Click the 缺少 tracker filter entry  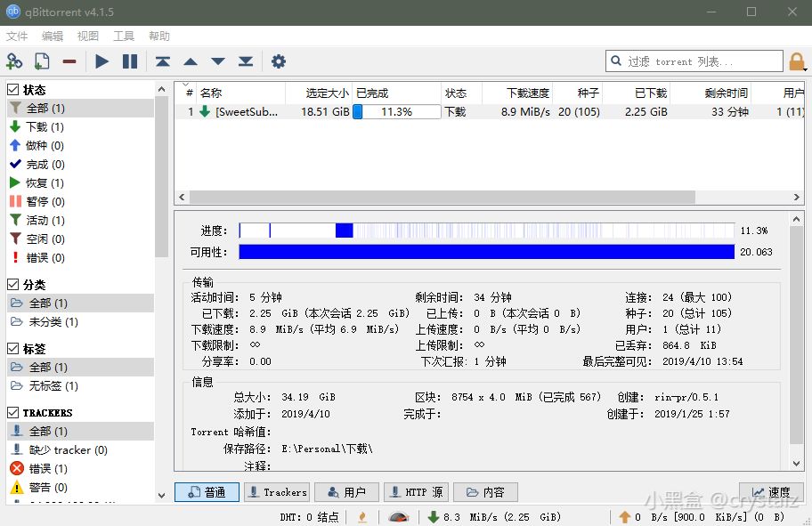coord(61,449)
